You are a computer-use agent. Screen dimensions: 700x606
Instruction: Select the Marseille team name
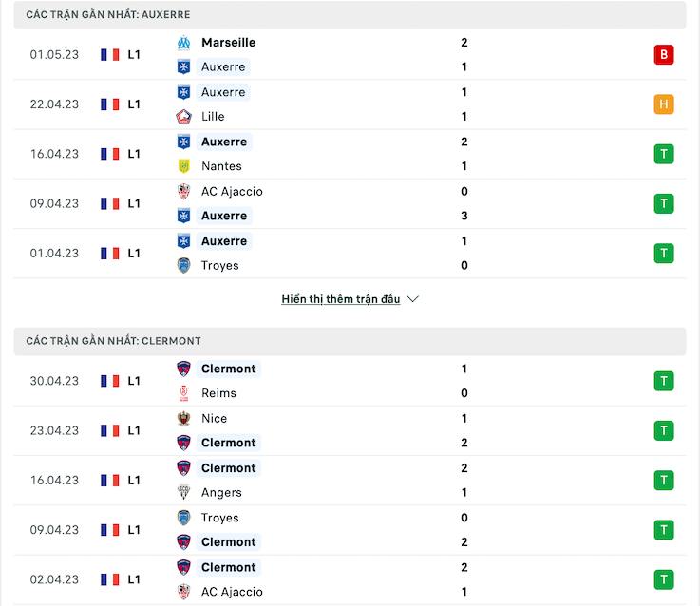[x=229, y=43]
